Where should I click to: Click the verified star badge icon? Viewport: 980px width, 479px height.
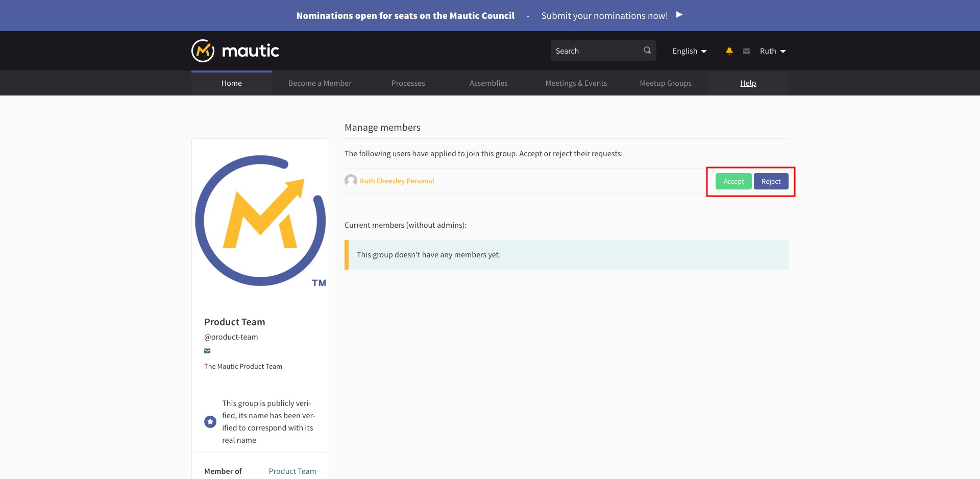(210, 422)
